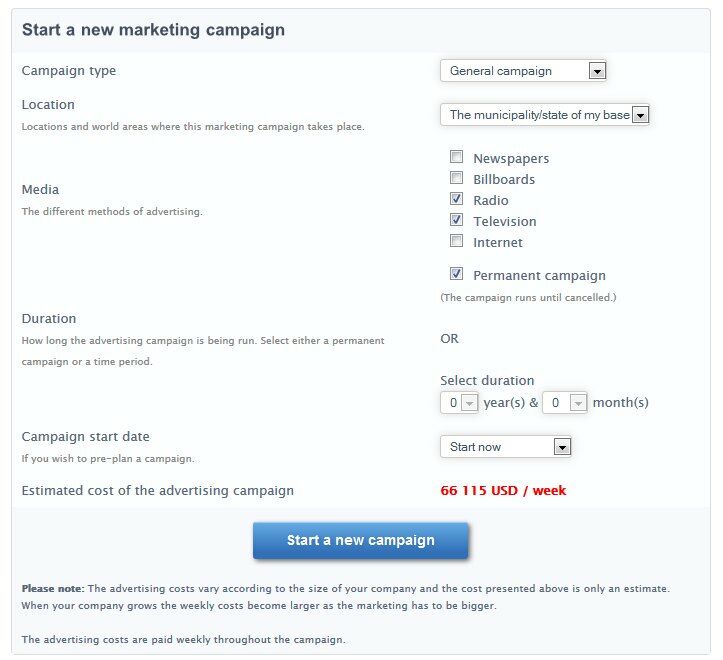
Task: Expand the Location dropdown list
Action: tap(545, 115)
